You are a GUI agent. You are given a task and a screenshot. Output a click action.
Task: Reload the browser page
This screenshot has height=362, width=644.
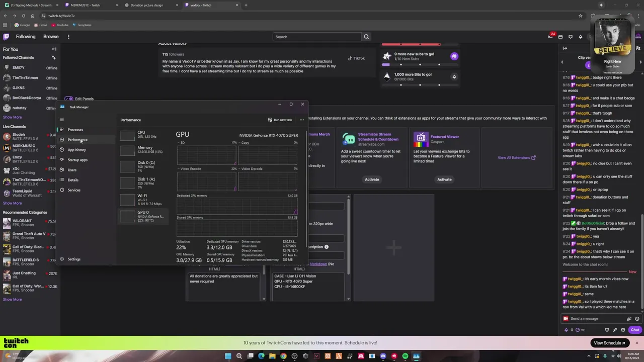tap(23, 16)
